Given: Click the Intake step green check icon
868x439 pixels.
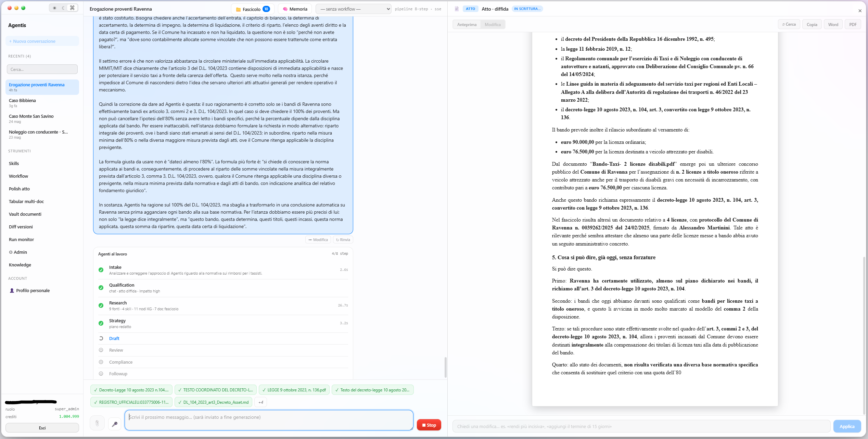Looking at the screenshot, I should pyautogui.click(x=101, y=270).
